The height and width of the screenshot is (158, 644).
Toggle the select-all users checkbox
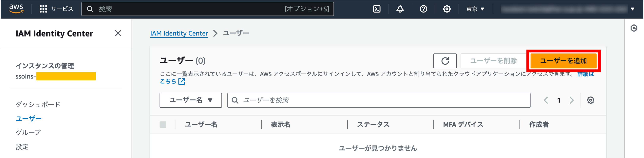[163, 124]
